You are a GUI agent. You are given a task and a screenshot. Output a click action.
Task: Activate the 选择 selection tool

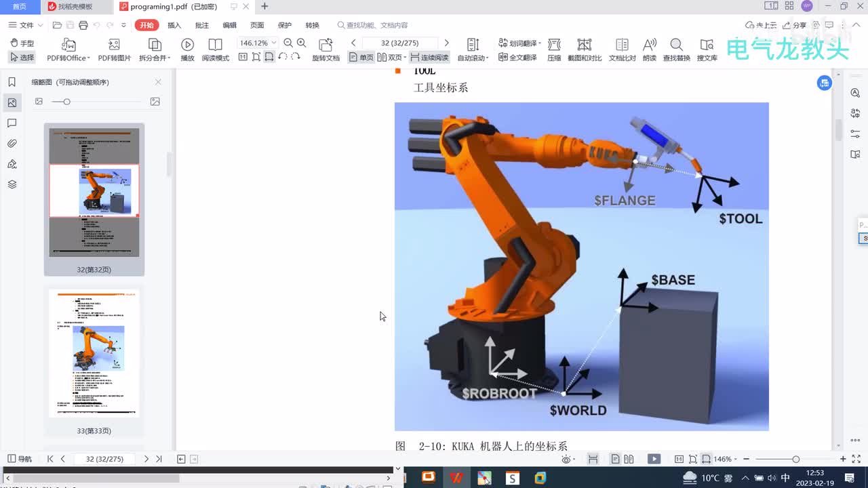click(x=22, y=58)
